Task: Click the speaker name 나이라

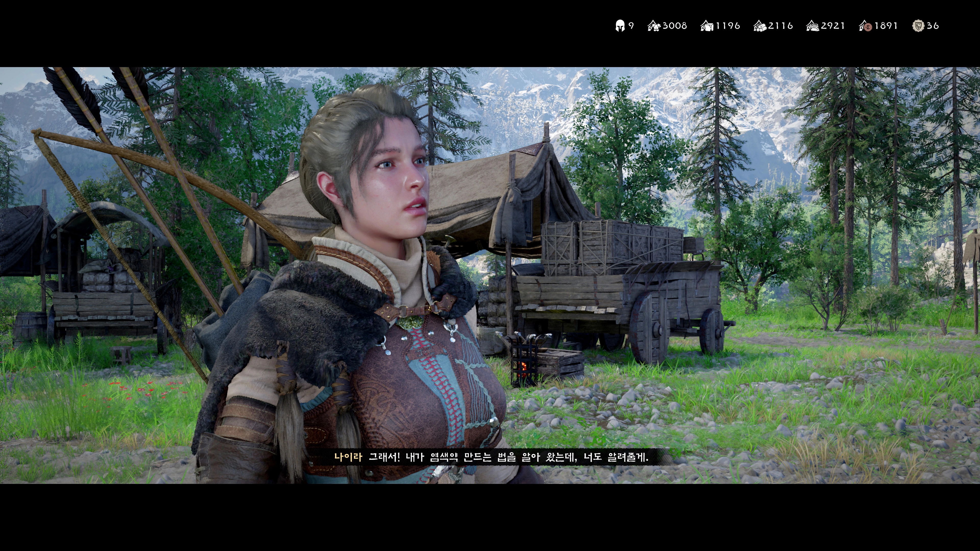Action: (348, 457)
